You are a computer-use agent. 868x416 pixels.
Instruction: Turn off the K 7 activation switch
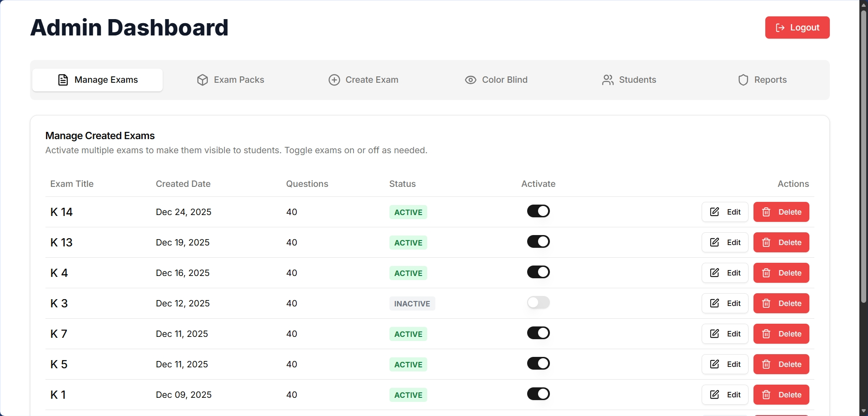point(538,333)
